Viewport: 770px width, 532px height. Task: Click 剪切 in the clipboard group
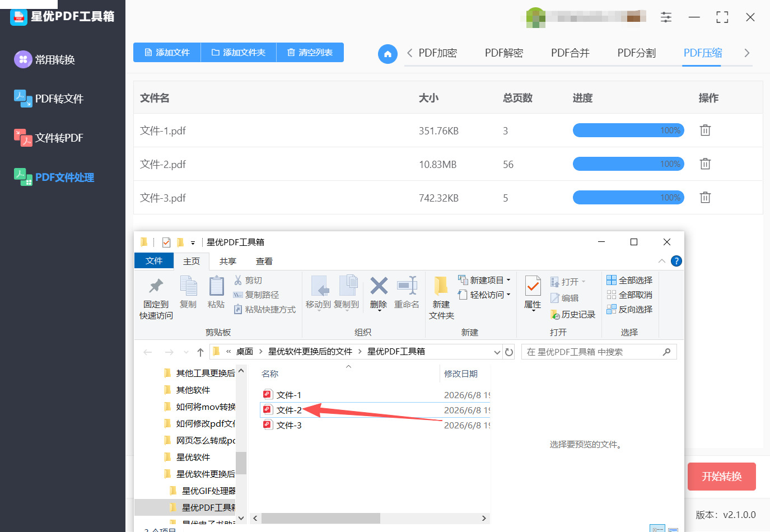pos(248,280)
